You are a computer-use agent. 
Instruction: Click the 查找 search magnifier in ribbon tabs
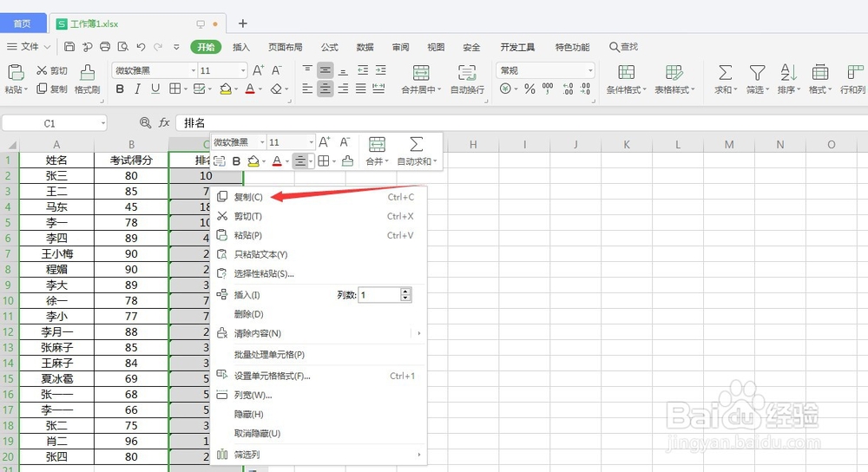click(614, 47)
